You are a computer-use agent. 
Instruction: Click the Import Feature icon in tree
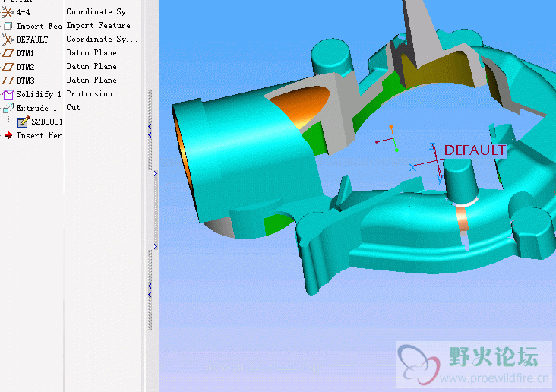click(8, 26)
